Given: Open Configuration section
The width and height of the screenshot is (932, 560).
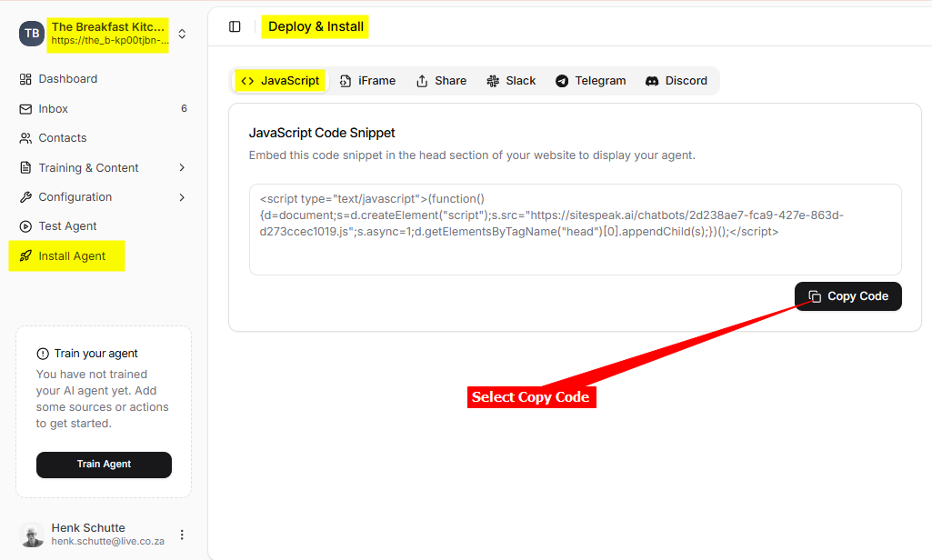Looking at the screenshot, I should [x=75, y=196].
